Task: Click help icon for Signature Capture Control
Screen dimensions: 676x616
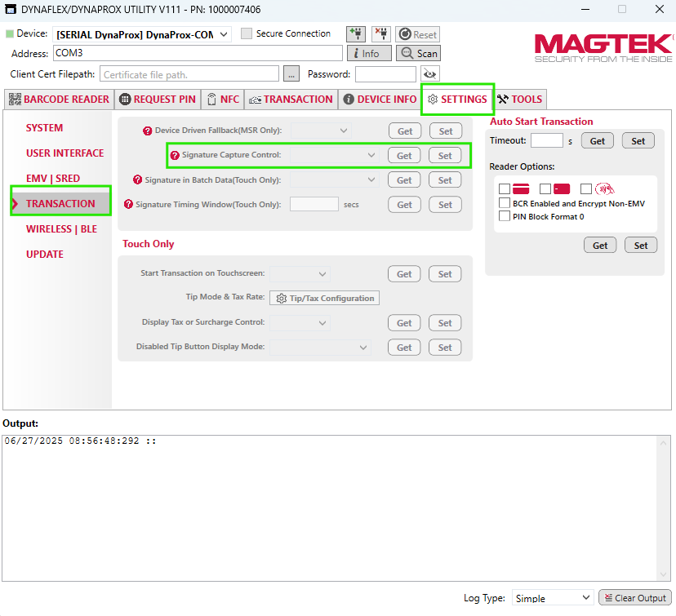Action: tap(175, 155)
